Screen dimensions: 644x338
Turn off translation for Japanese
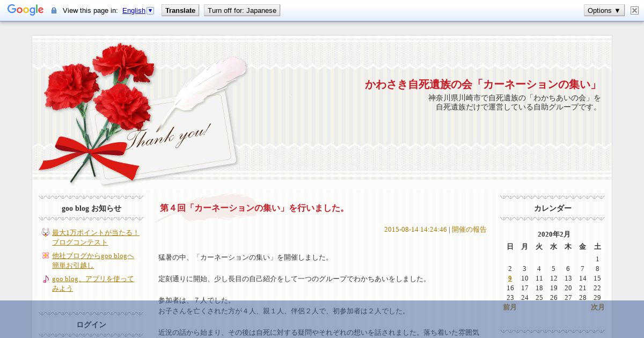coord(242,10)
